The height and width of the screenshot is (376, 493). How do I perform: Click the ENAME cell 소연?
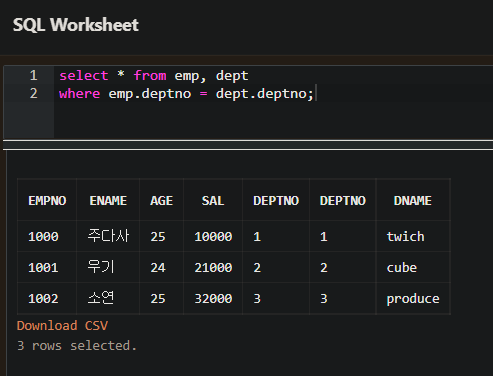(x=108, y=298)
